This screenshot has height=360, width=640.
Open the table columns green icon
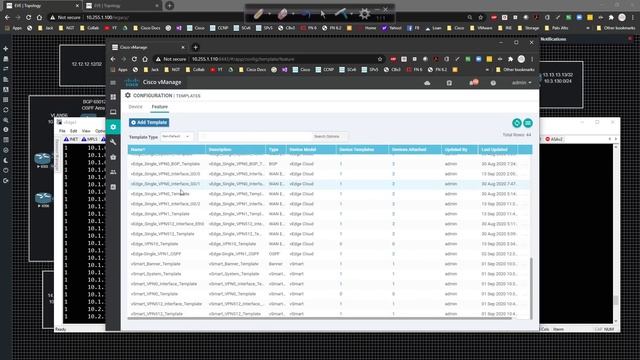(528, 123)
